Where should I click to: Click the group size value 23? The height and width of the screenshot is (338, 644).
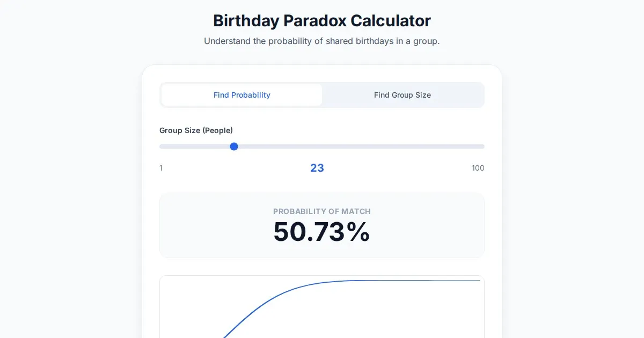(x=317, y=168)
